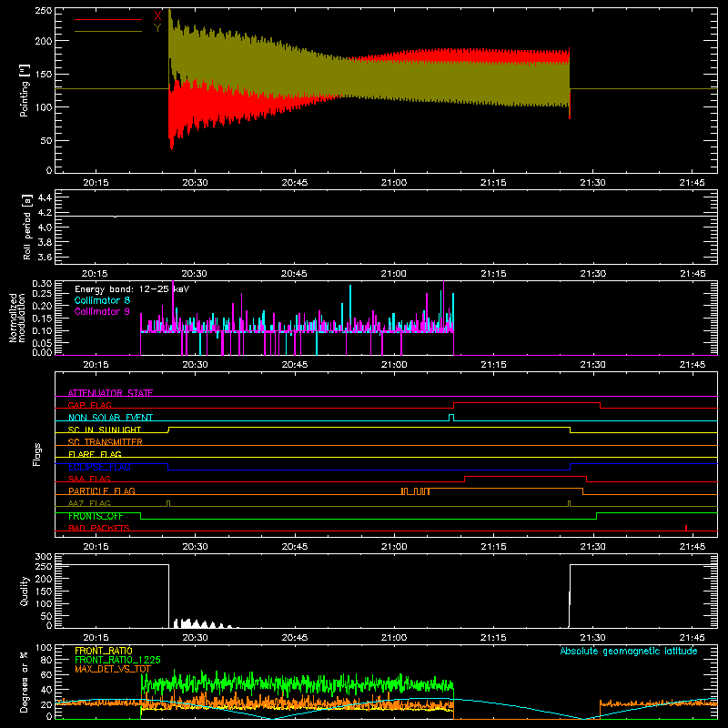This screenshot has width=728, height=728.
Task: Click the 21:30 time label under modulation plot
Action: 593,365
